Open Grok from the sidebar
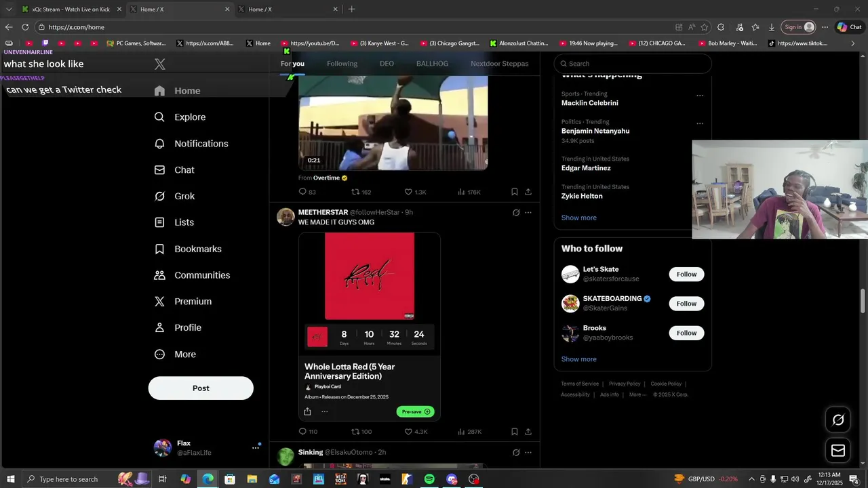Screen dimensions: 868x488 pyautogui.click(x=174, y=197)
